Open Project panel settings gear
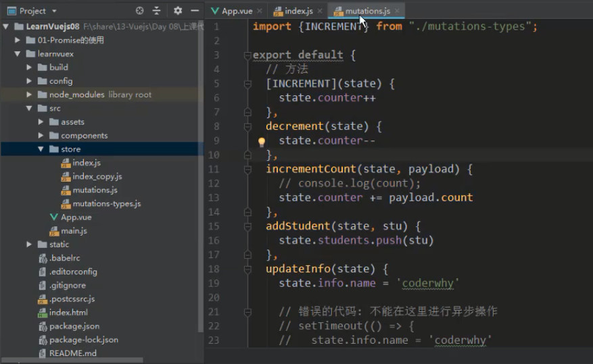Image resolution: width=593 pixels, height=364 pixels. click(x=177, y=11)
